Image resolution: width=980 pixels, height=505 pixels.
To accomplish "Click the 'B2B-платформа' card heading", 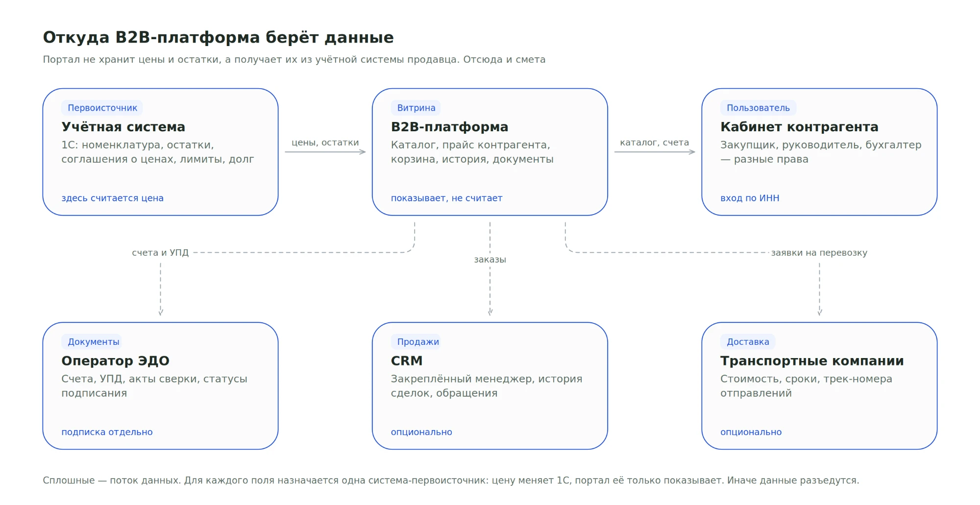I will (449, 127).
